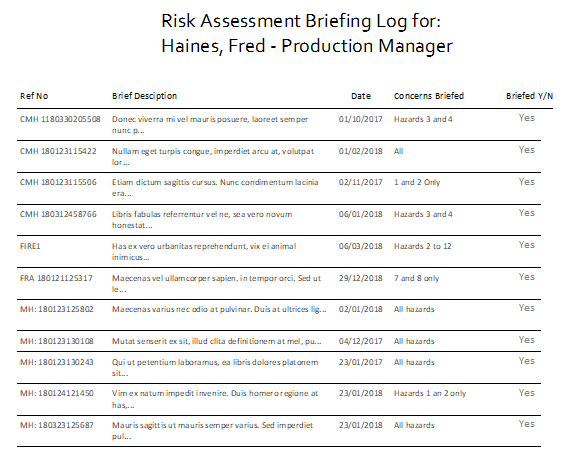Click reference CMH 180312458766
The image size is (563, 453).
[58, 214]
